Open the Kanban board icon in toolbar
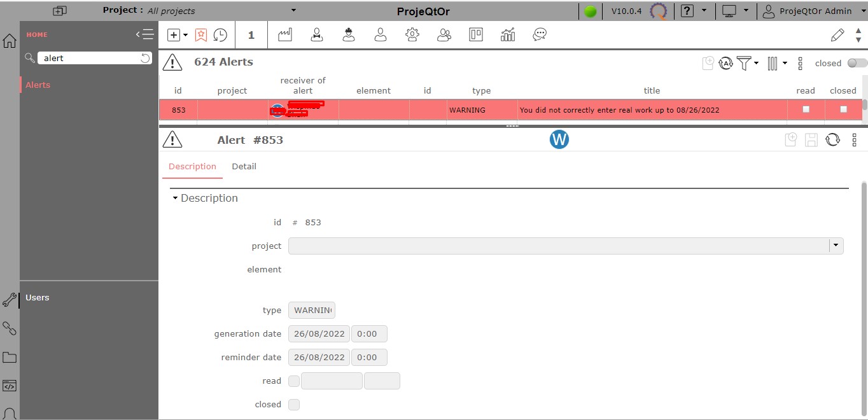868x420 pixels. pos(476,35)
